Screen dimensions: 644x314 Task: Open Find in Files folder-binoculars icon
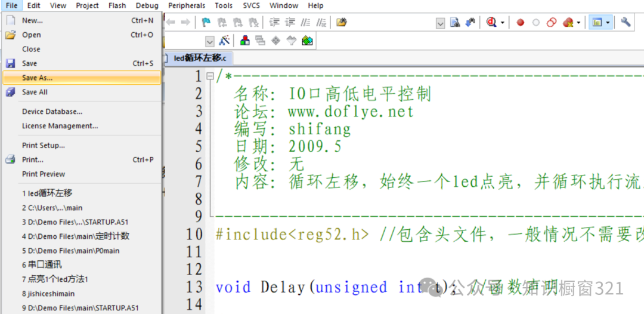342,22
